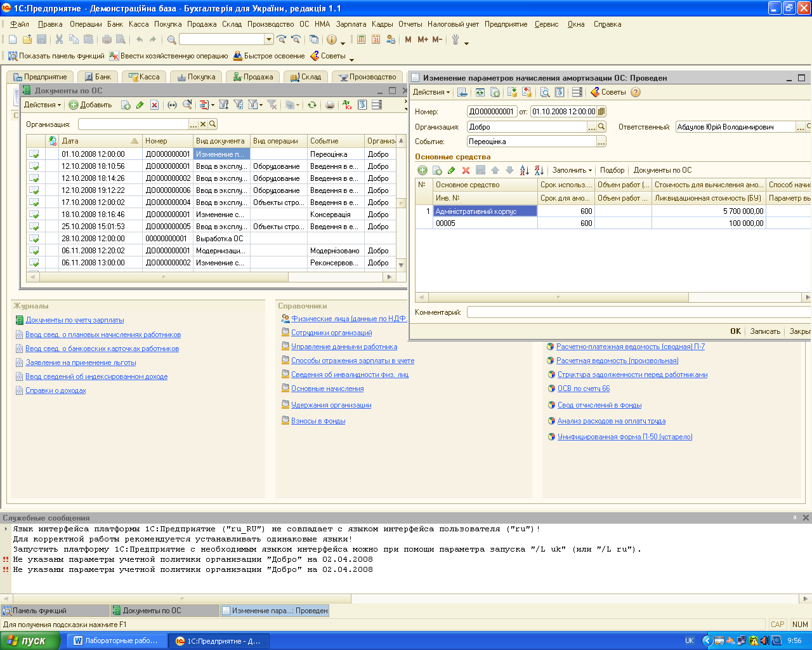The height and width of the screenshot is (650, 812).
Task: Open the Документы по учету зарплаты link
Action: coord(75,320)
